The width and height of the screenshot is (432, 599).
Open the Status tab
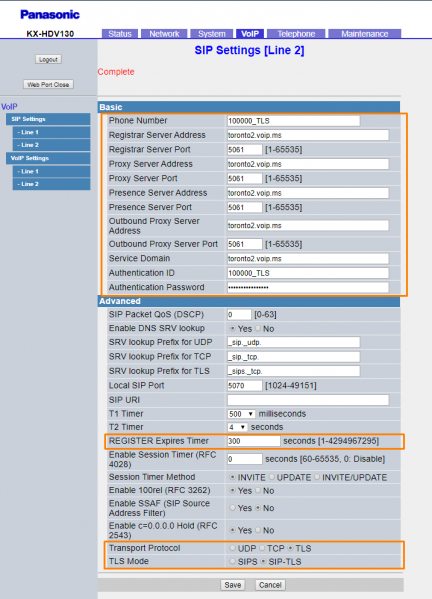tap(120, 34)
